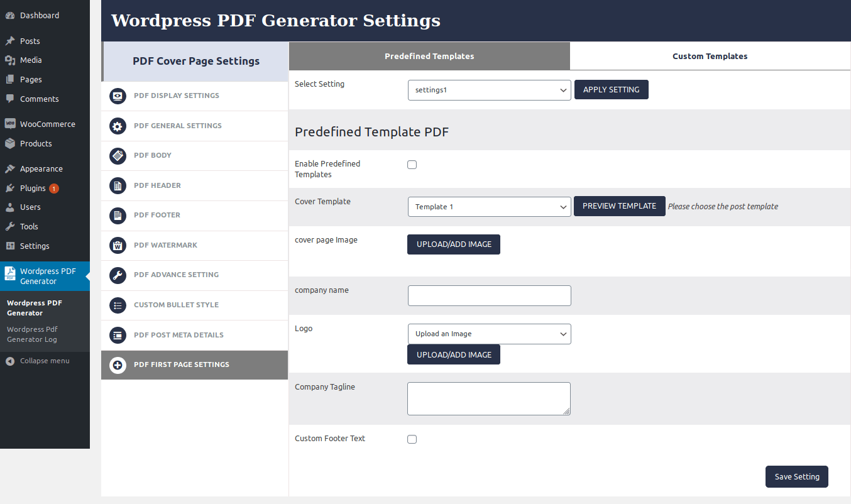851x504 pixels.
Task: Click the PDF Display Settings eye icon
Action: [118, 96]
